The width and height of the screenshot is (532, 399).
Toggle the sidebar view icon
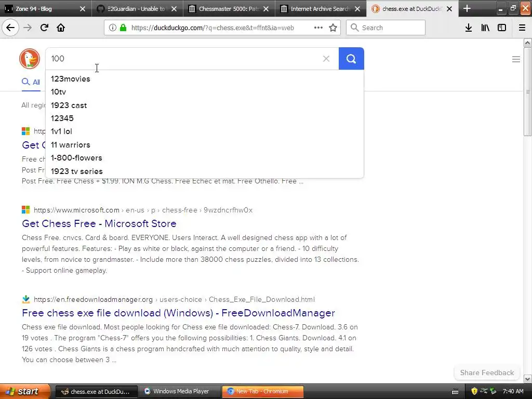[502, 28]
